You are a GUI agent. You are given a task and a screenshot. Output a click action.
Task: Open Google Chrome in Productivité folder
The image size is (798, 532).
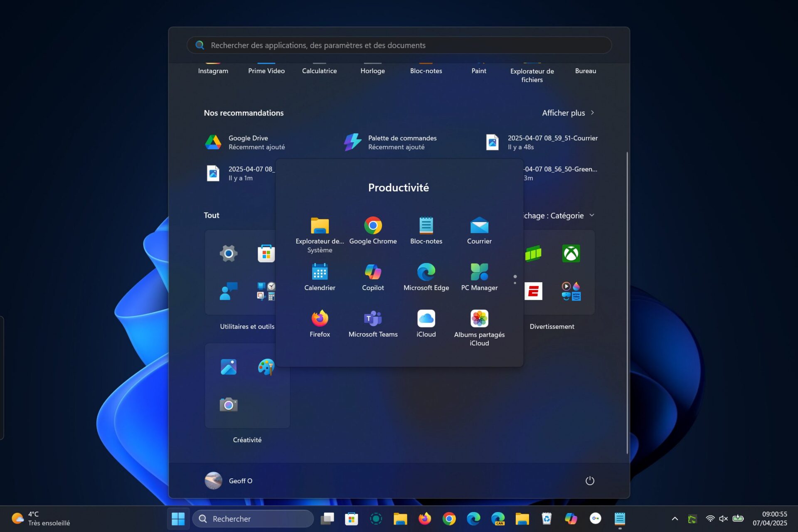[x=373, y=226]
